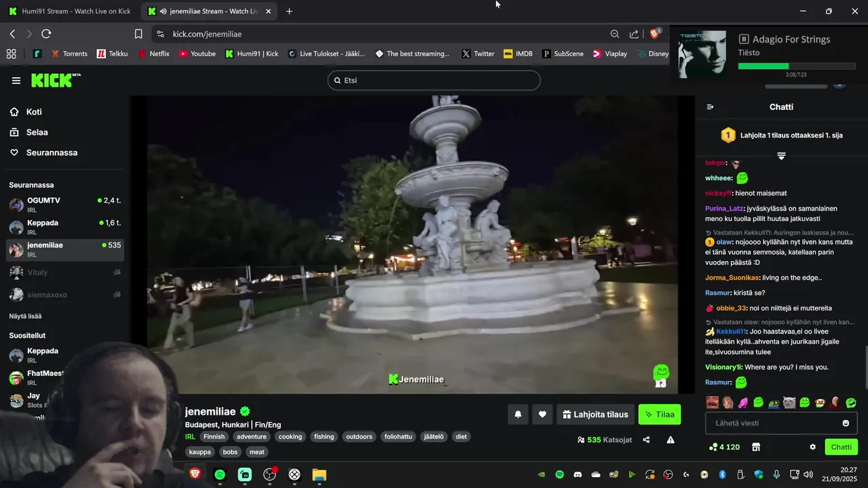Report stream with warning icon
The image size is (868, 488).
(671, 440)
